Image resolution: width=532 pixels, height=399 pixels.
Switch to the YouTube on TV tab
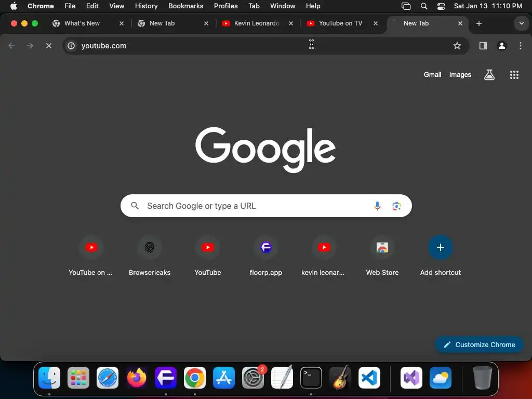click(340, 23)
